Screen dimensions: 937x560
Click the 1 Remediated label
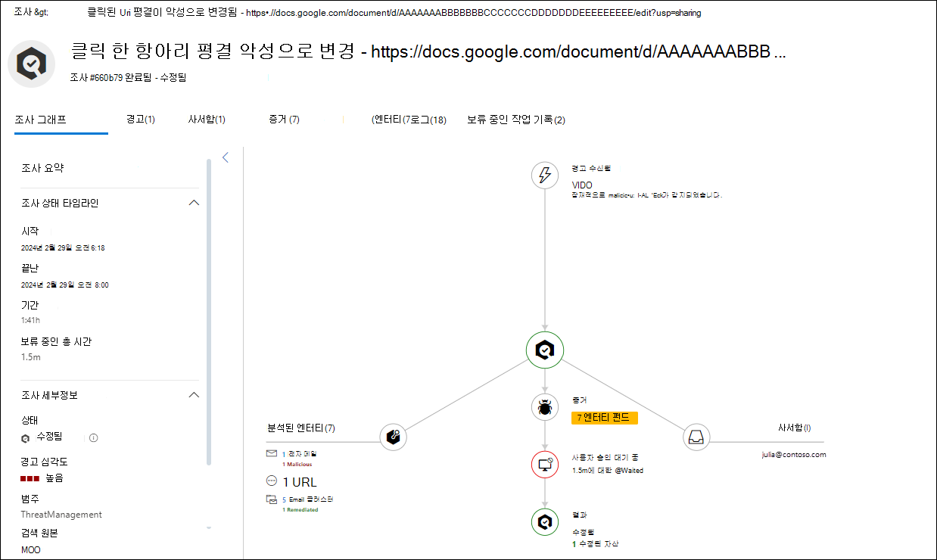pyautogui.click(x=300, y=510)
